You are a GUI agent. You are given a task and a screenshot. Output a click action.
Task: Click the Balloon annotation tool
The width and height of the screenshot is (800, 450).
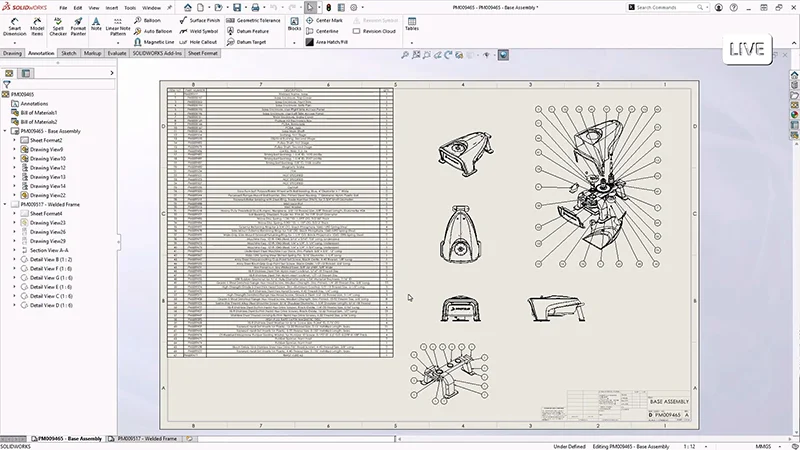pyautogui.click(x=150, y=19)
